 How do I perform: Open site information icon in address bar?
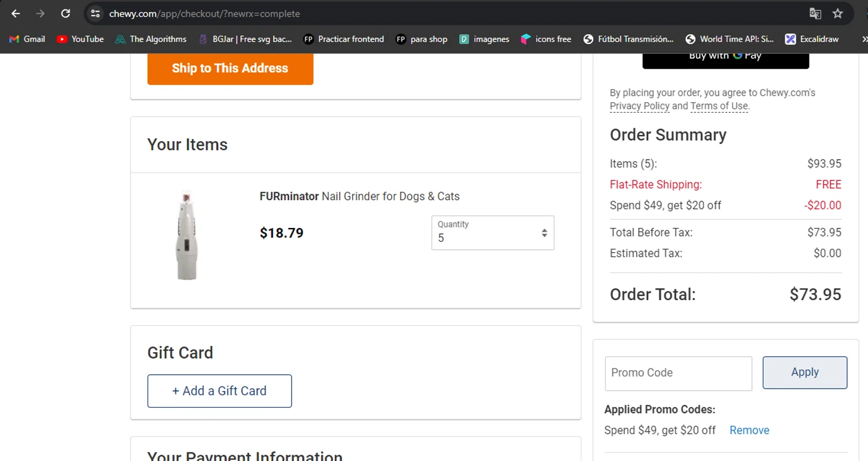coord(95,13)
